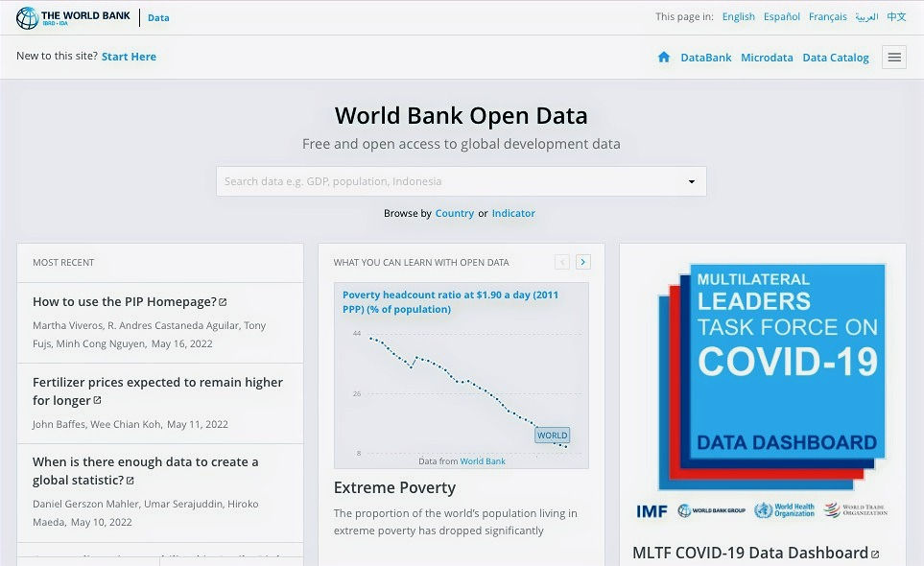Viewport: 924px width, 566px height.
Task: Open the COVID-19 Data Dashboard image
Action: point(772,377)
